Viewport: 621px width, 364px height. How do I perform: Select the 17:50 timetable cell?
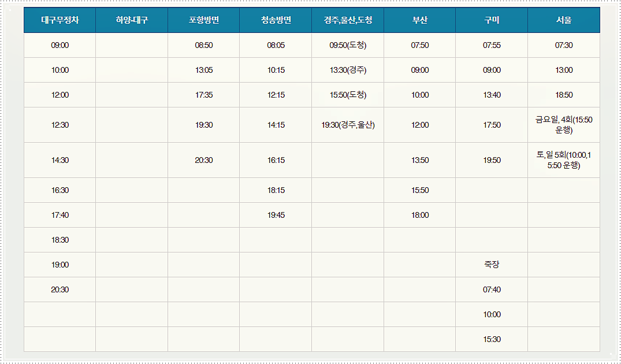[x=492, y=125]
